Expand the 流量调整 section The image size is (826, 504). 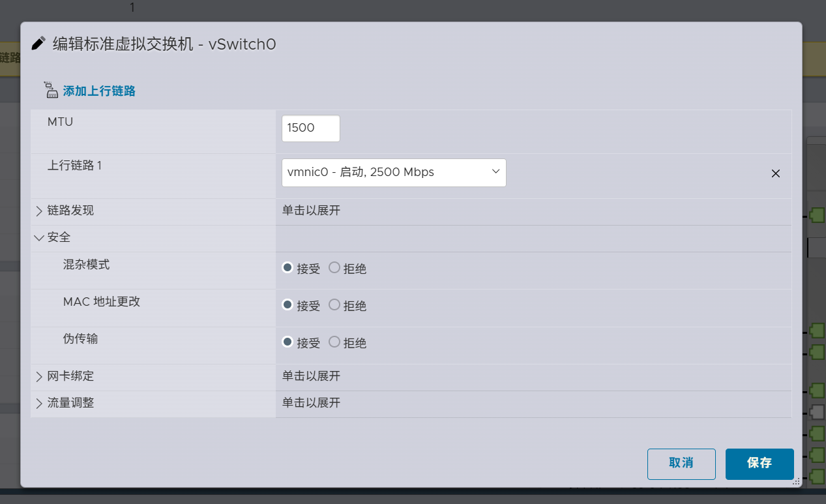tap(39, 402)
